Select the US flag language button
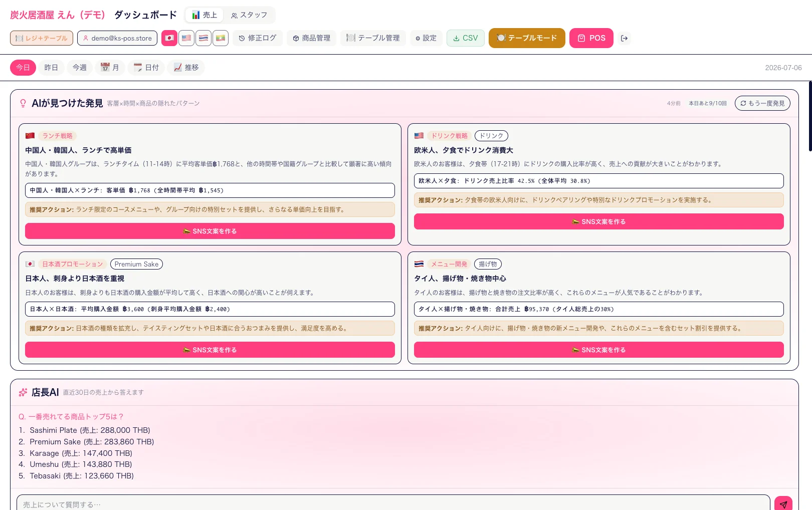The image size is (812, 510). pos(186,38)
